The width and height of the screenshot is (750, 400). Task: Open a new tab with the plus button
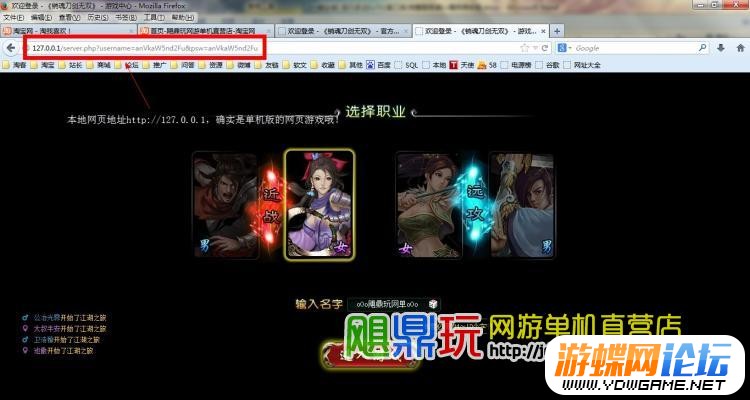pyautogui.click(x=557, y=31)
